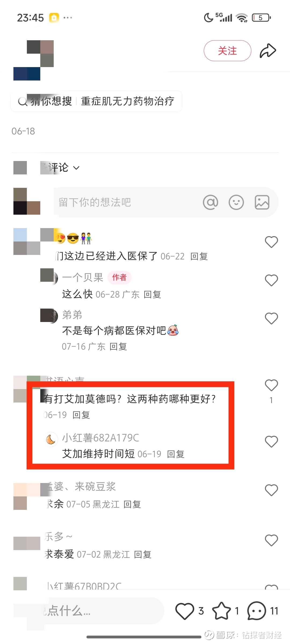Tap the post like heart at bottom bar
This screenshot has width=290, height=644.
pos(185,611)
